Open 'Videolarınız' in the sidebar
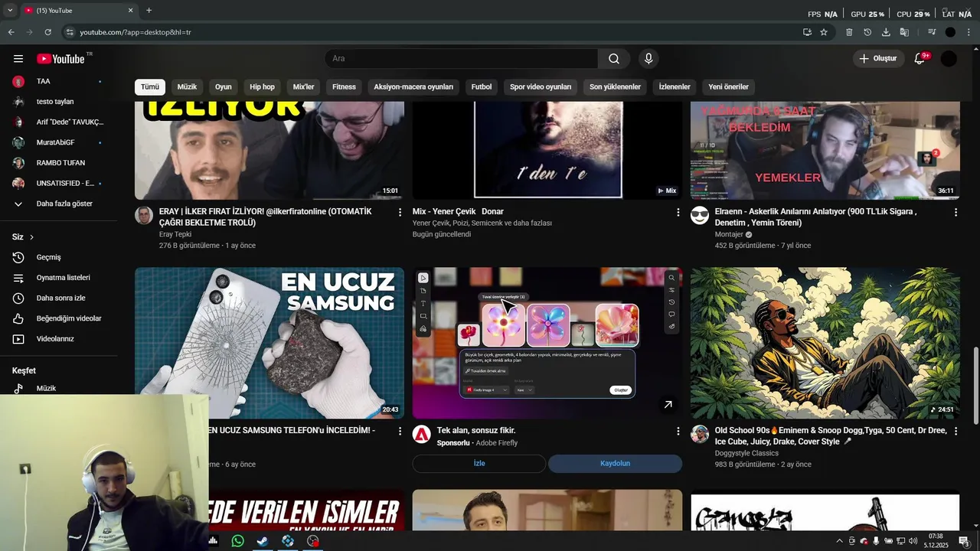 coord(58,339)
